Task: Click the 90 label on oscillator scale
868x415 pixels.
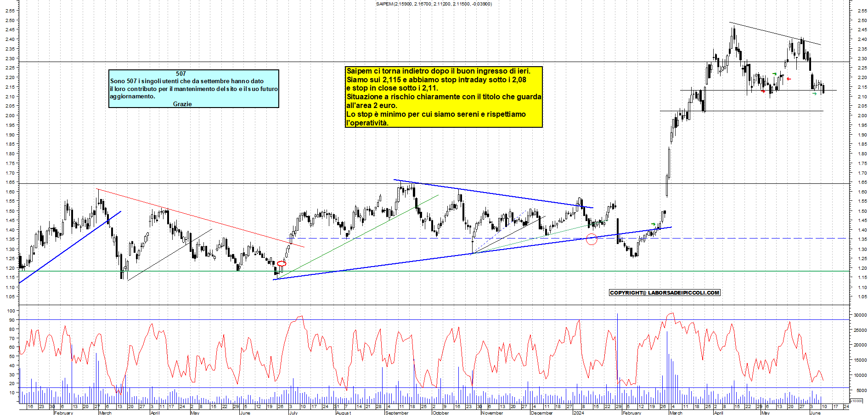Action: (x=12, y=320)
